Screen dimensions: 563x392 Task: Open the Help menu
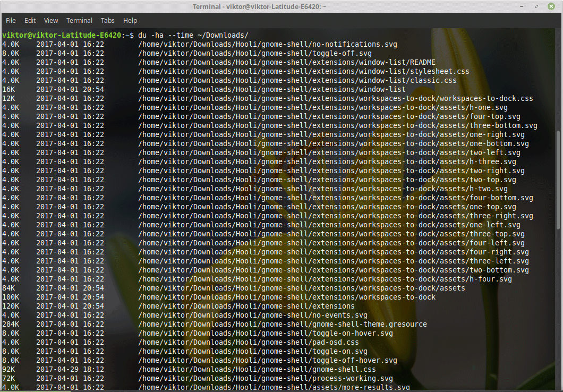(x=130, y=21)
